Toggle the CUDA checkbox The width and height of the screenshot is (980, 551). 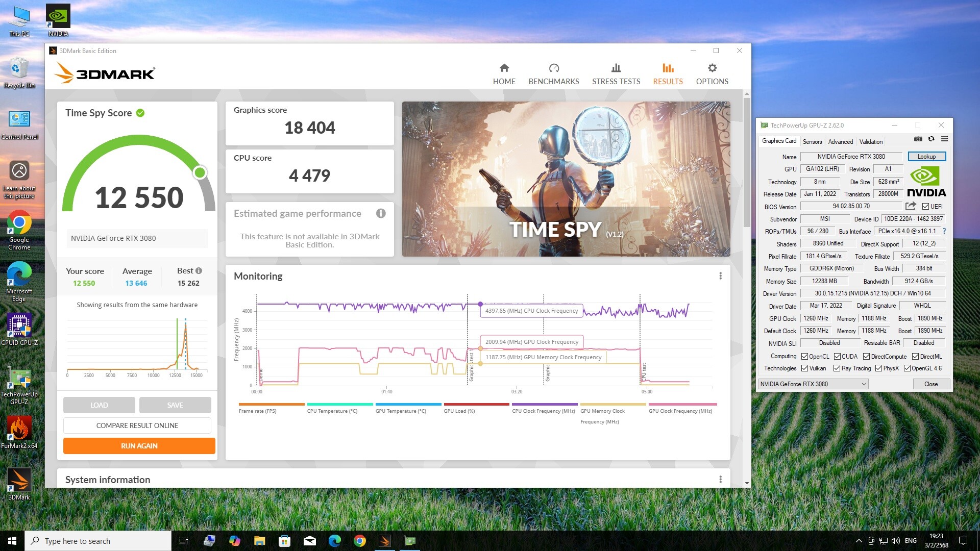pos(837,357)
